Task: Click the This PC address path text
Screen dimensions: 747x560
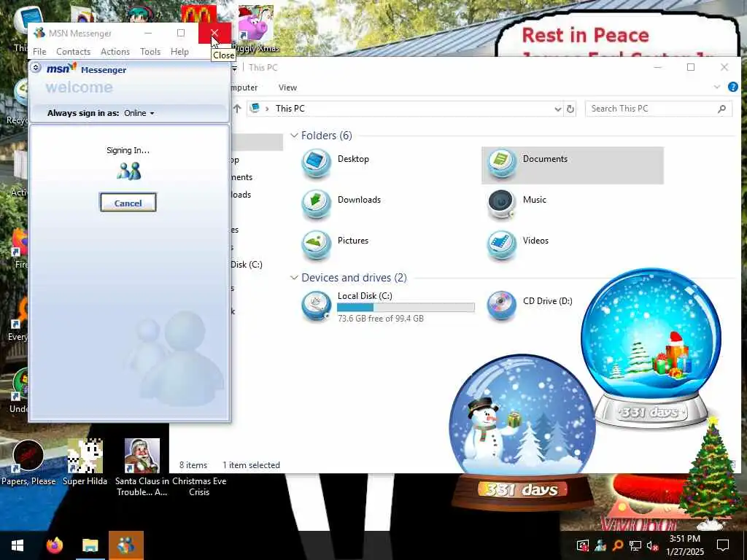Action: click(x=290, y=109)
